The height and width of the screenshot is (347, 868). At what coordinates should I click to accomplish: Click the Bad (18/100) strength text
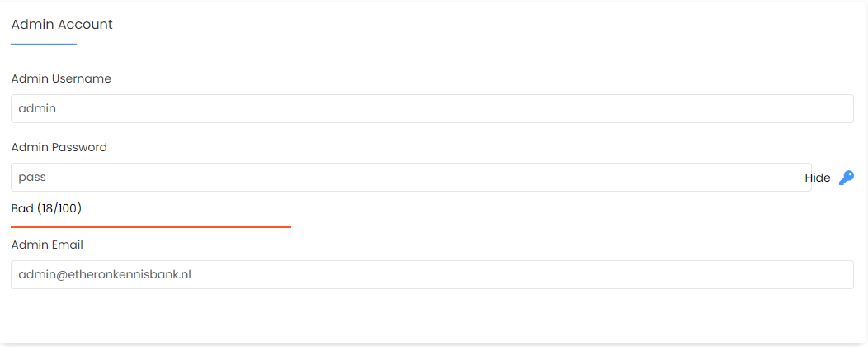pos(46,208)
